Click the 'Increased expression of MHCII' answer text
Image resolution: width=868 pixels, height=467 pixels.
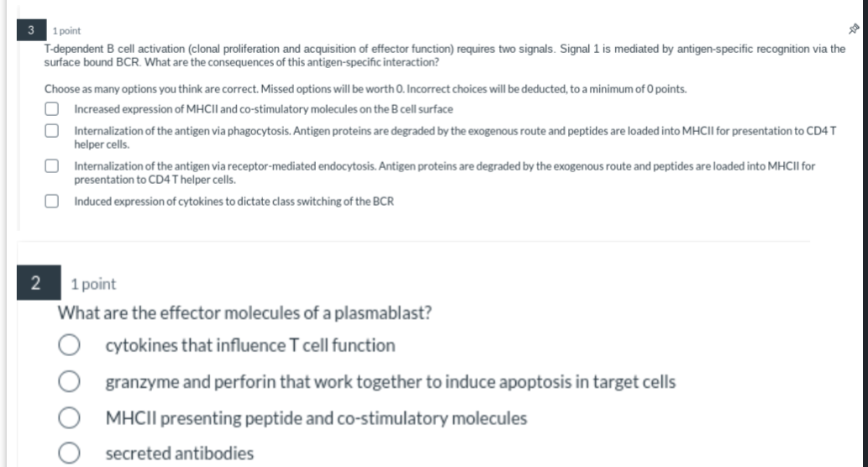264,109
